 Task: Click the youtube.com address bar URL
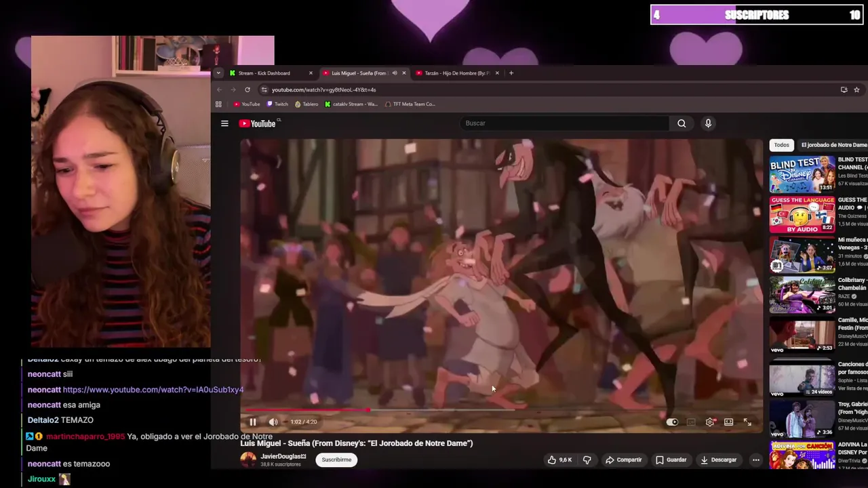tap(323, 89)
